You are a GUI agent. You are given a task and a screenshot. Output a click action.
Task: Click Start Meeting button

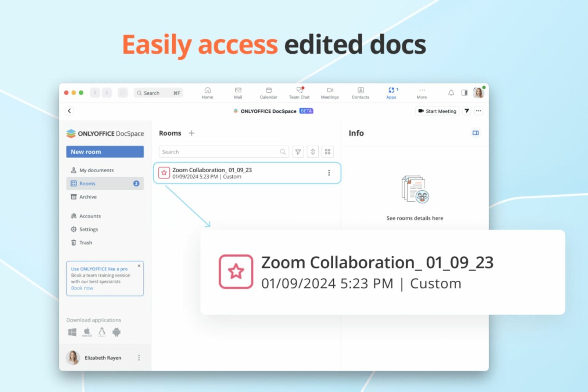pos(437,111)
